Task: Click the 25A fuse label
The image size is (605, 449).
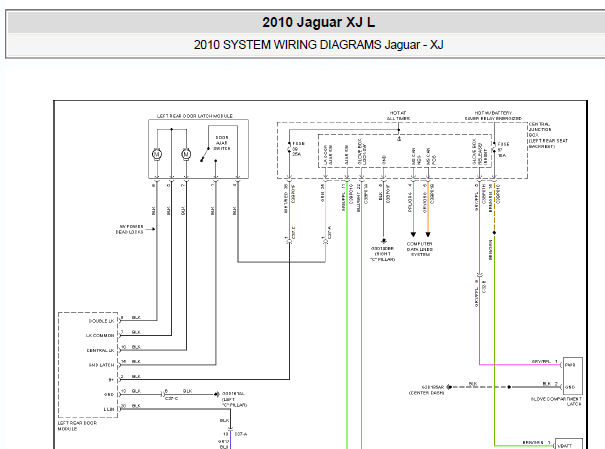Action: coord(298,149)
